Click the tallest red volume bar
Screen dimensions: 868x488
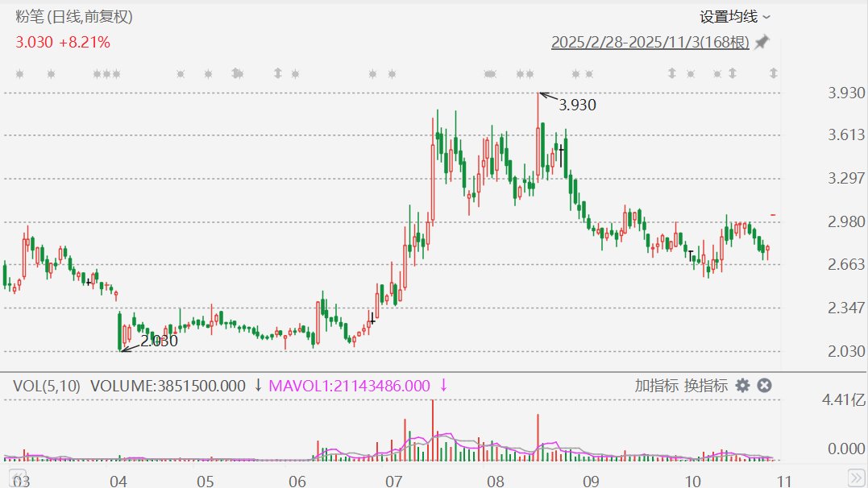click(x=433, y=428)
